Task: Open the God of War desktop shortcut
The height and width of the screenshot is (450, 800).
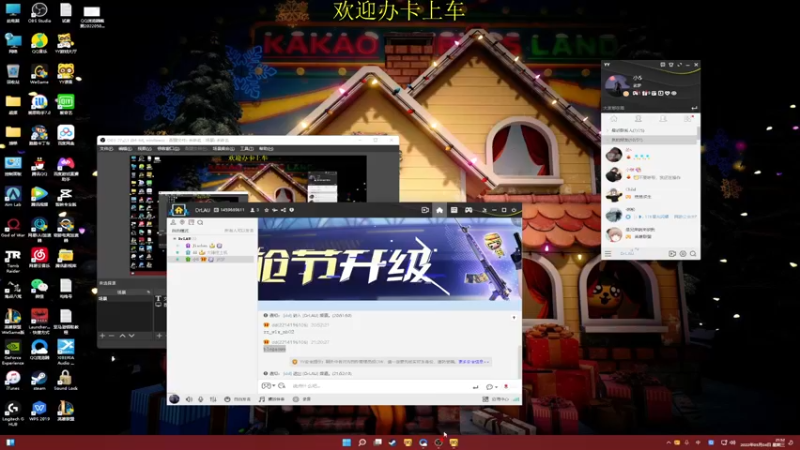Action: pos(13,227)
